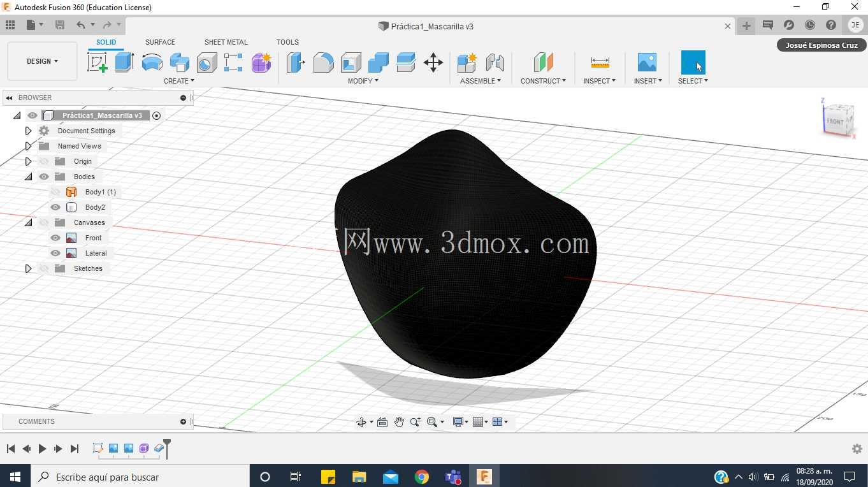Open the ASSEMBLE dropdown menu

481,81
